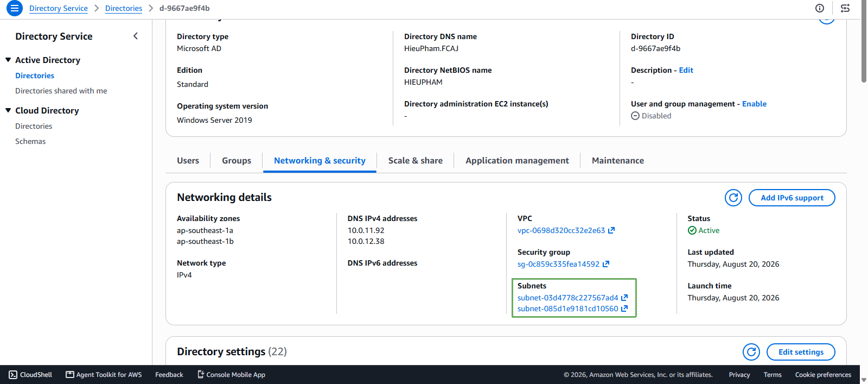The width and height of the screenshot is (868, 384).
Task: Switch to the Groups tab
Action: (237, 161)
